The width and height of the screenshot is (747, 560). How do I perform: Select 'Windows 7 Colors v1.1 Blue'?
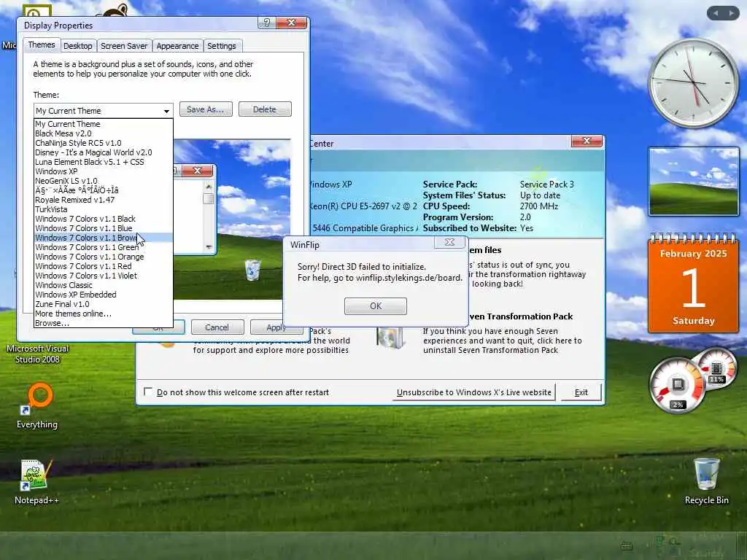click(103, 228)
